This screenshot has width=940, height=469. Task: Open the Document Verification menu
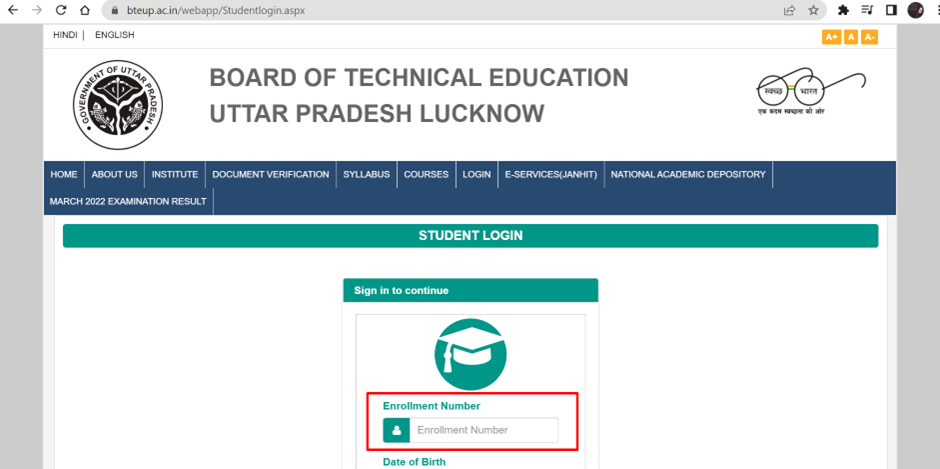click(x=270, y=174)
